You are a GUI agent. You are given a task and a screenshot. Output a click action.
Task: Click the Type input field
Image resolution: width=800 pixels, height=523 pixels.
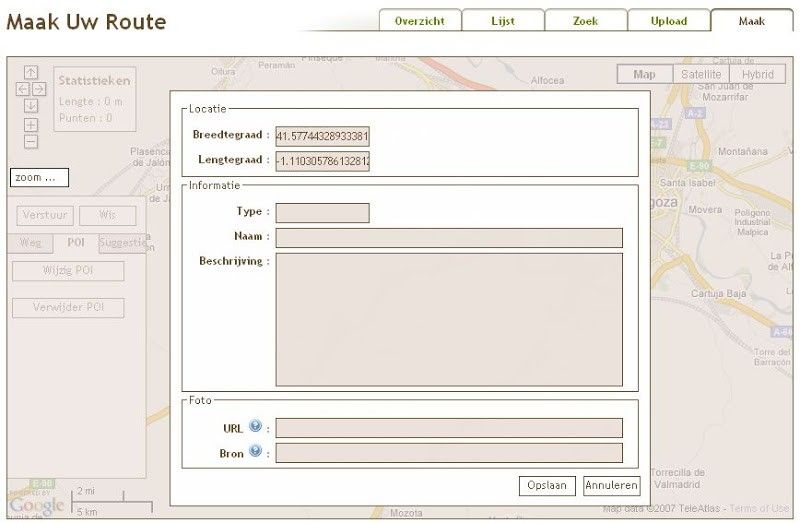point(322,213)
